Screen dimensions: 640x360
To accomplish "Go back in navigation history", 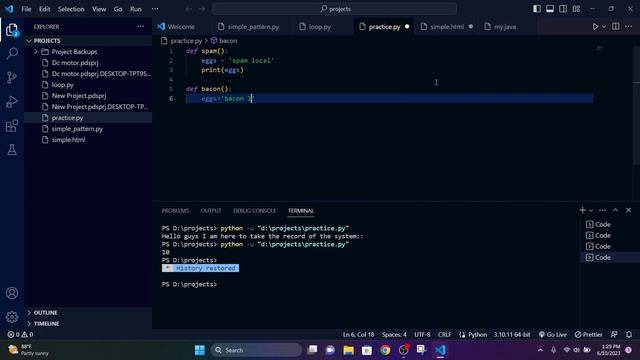I will tap(188, 9).
